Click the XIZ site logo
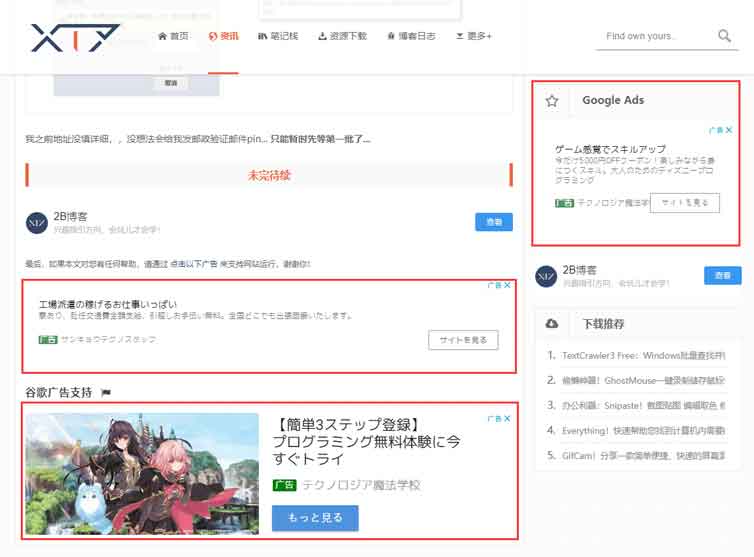This screenshot has width=754, height=557. pos(75,38)
